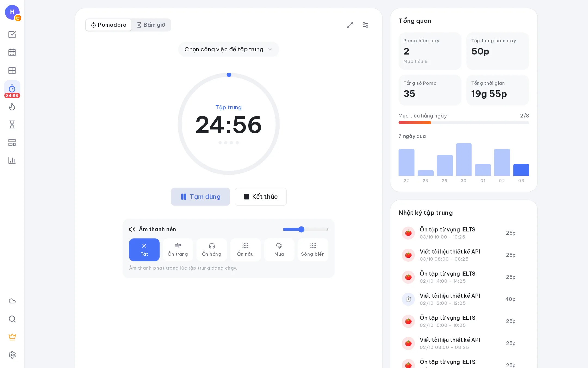Click the 24:56 countdown timer display
The image size is (588, 368).
tap(229, 125)
